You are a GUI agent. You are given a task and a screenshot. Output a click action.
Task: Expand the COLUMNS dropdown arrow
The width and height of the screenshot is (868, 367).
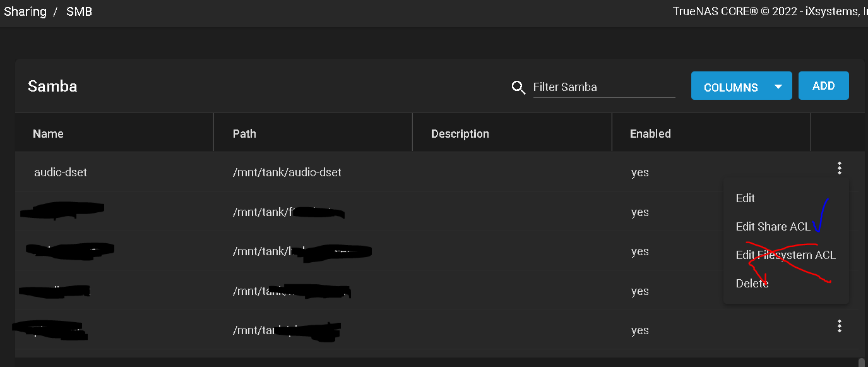click(778, 87)
